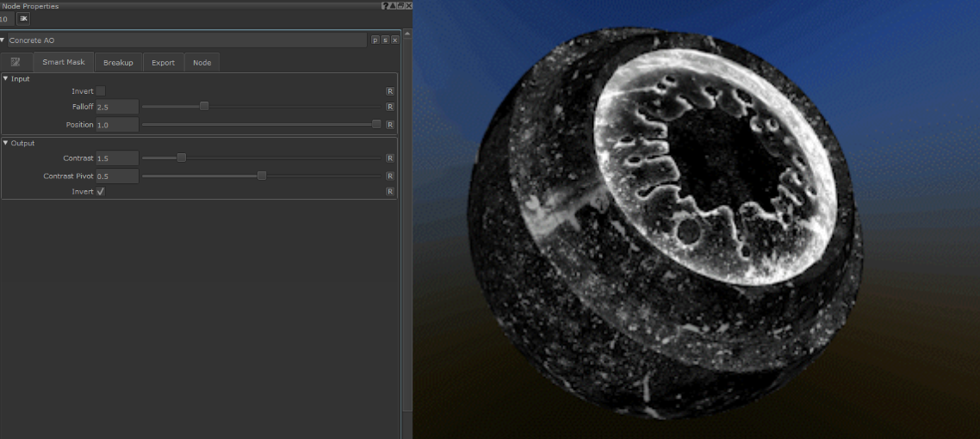Screen dimensions: 980x439
Task: Click the clear panel icon beside the number field
Action: point(23,18)
